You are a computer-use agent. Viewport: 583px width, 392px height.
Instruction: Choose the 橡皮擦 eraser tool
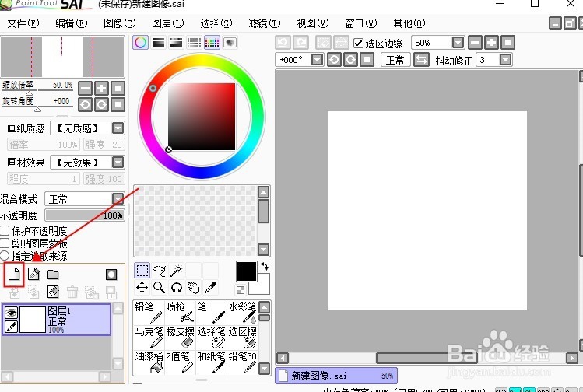tap(180, 337)
